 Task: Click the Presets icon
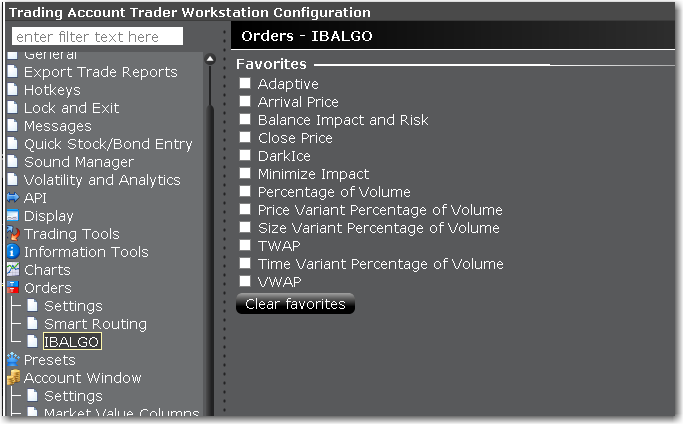(13, 360)
